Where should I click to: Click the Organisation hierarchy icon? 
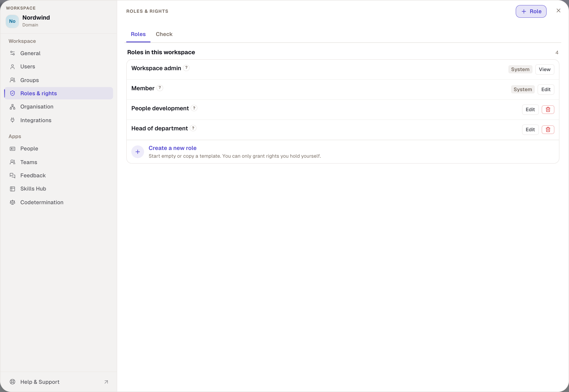click(x=13, y=107)
